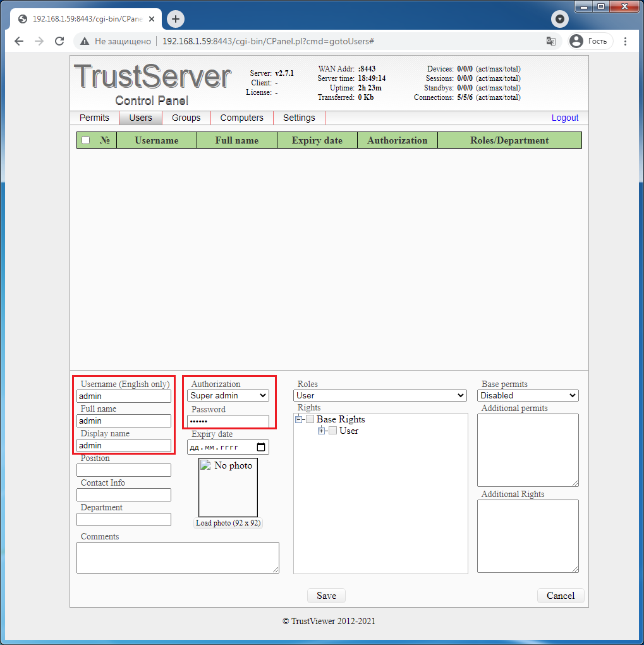Check the Base Rights checkbox
644x645 pixels.
click(310, 419)
